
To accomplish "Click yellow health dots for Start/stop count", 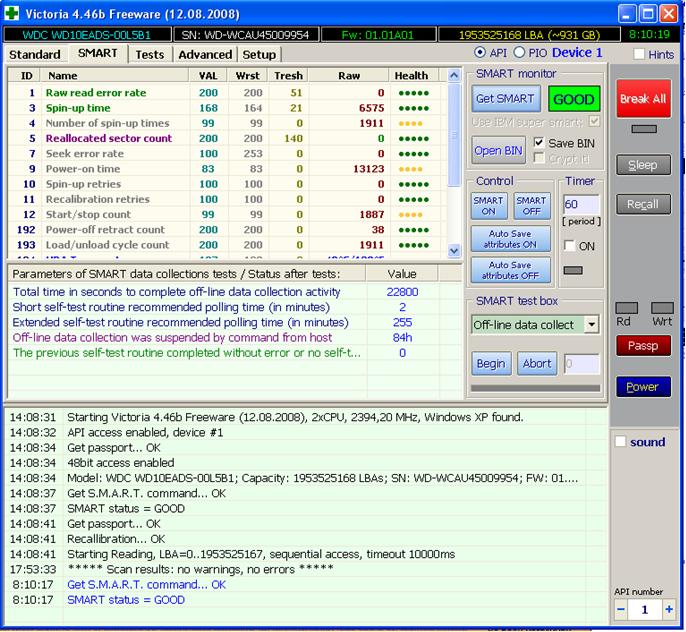I will pyautogui.click(x=410, y=215).
